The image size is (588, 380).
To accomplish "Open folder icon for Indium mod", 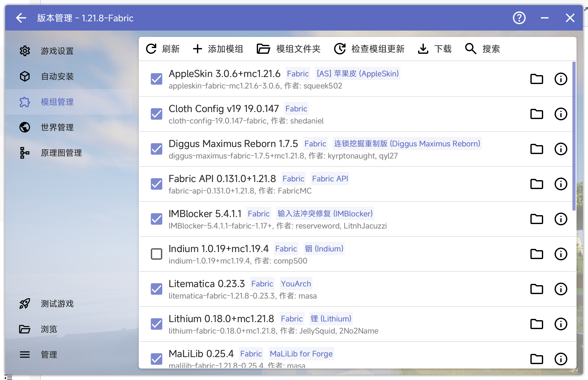I will 536,254.
